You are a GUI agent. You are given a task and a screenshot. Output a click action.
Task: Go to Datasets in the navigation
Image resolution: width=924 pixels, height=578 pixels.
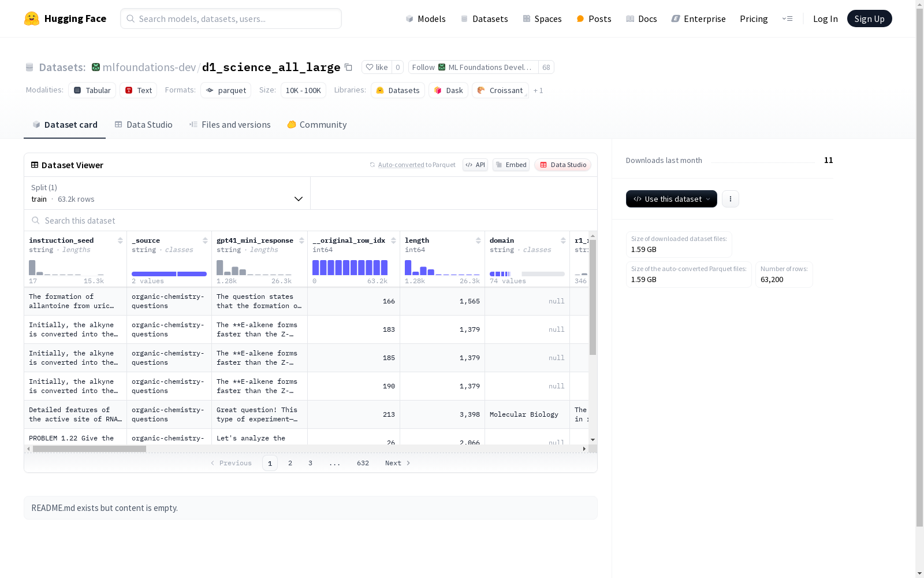[x=484, y=18]
